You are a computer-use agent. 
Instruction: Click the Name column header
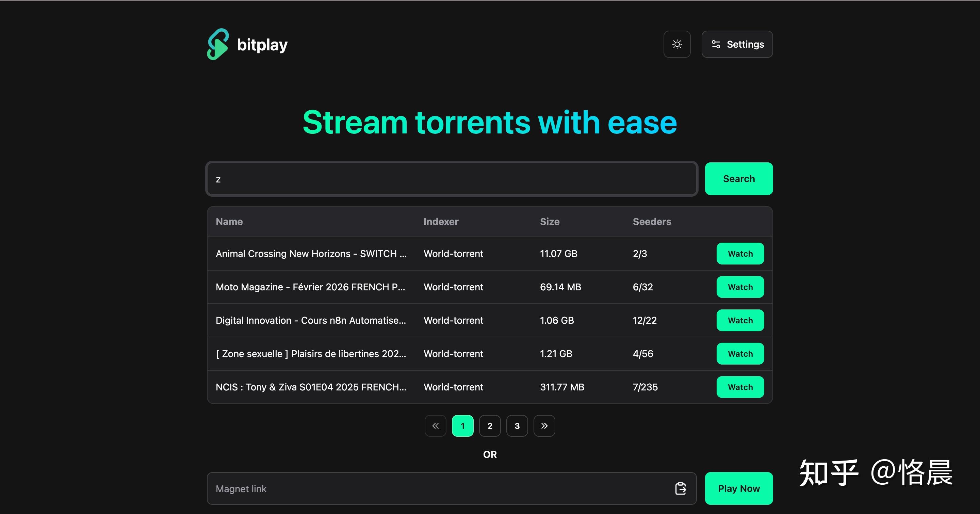[x=229, y=222]
